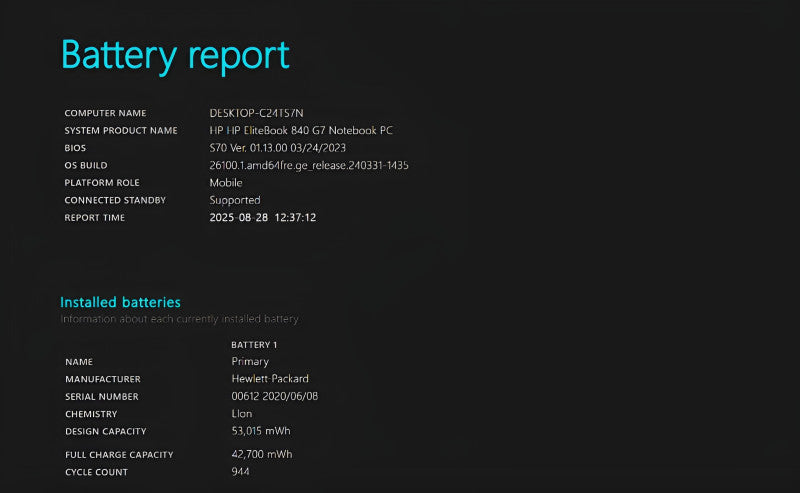The width and height of the screenshot is (800, 493).
Task: Select battery name value "Primary"
Action: point(250,361)
